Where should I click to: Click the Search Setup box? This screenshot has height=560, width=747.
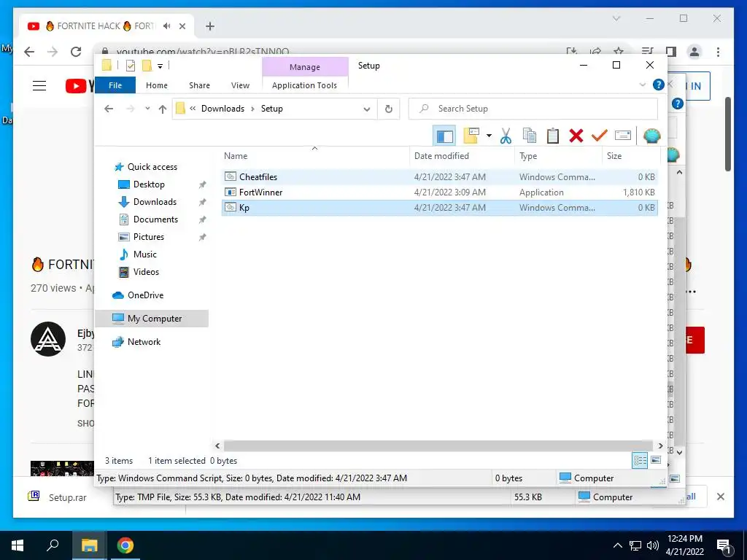533,109
